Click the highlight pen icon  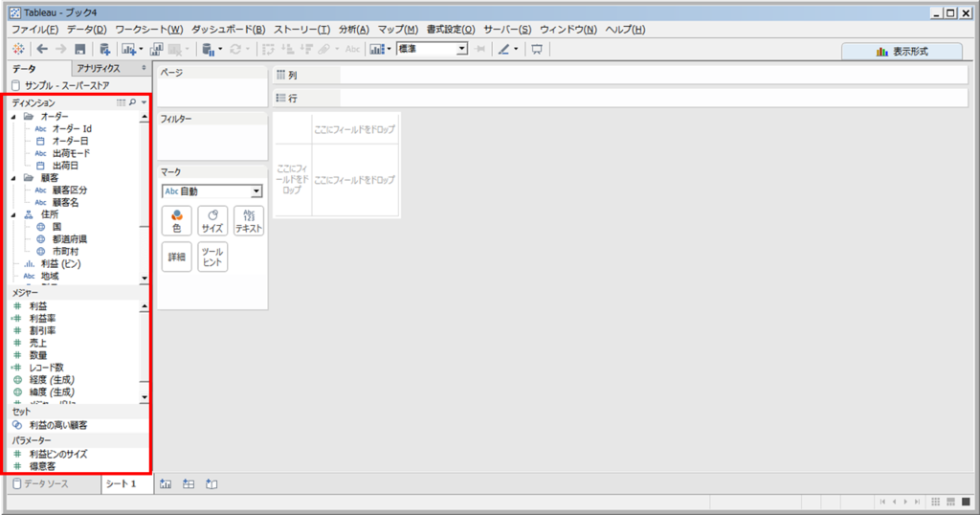click(x=503, y=49)
